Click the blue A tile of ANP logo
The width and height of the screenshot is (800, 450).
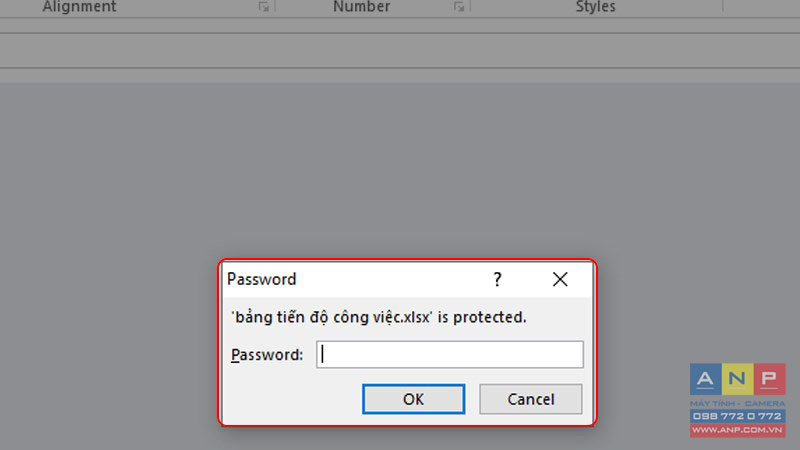pyautogui.click(x=706, y=379)
